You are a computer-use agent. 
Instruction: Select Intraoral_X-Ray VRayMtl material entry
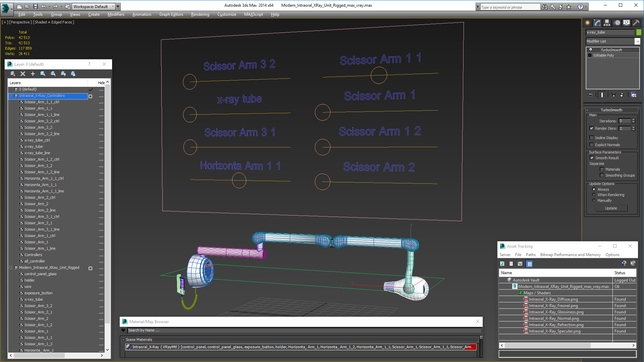click(301, 347)
